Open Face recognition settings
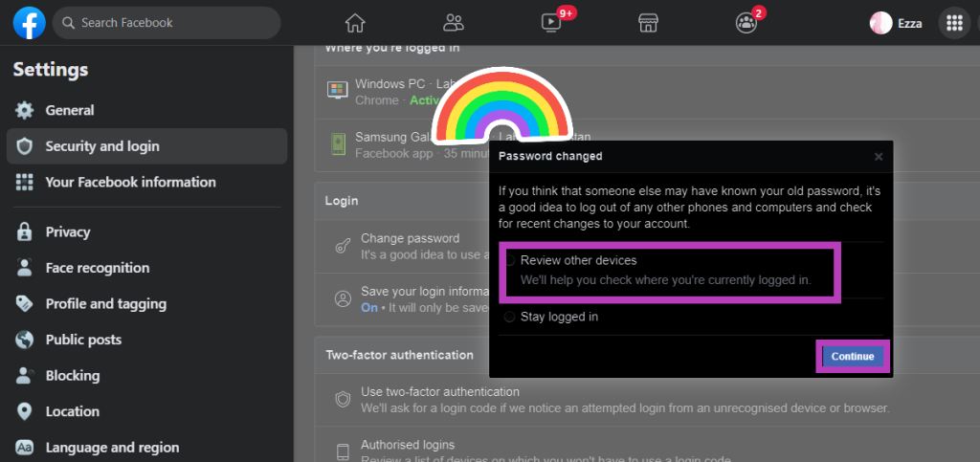This screenshot has height=462, width=980. tap(146, 268)
